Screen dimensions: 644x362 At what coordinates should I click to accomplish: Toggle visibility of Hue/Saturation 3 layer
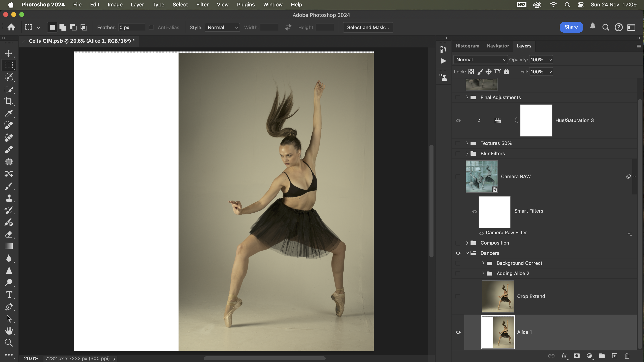coord(458,120)
